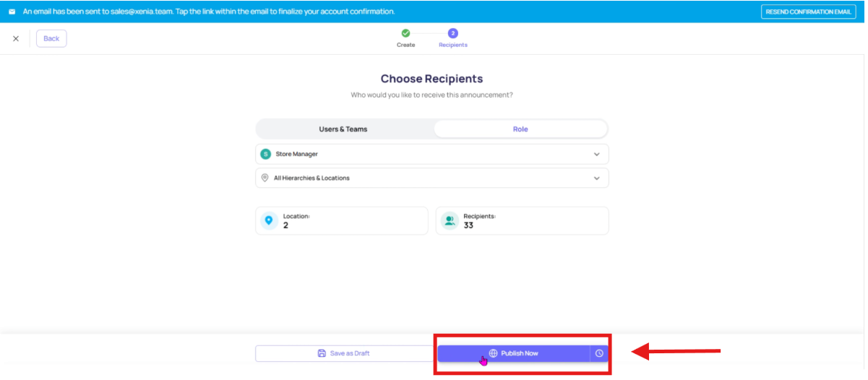
Task: Switch to the Users & Teams tab
Action: (x=343, y=129)
